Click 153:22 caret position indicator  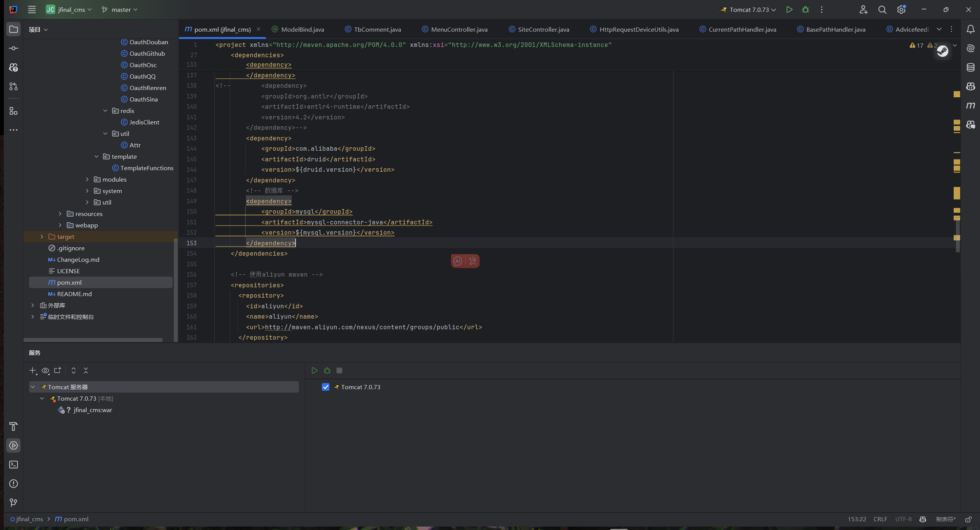(857, 519)
